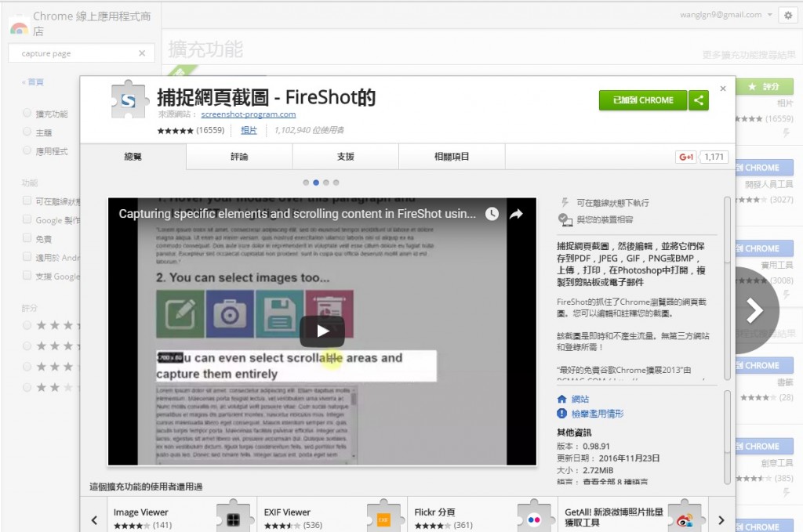
Task: Click the 評分 button behind dialog
Action: 765,86
